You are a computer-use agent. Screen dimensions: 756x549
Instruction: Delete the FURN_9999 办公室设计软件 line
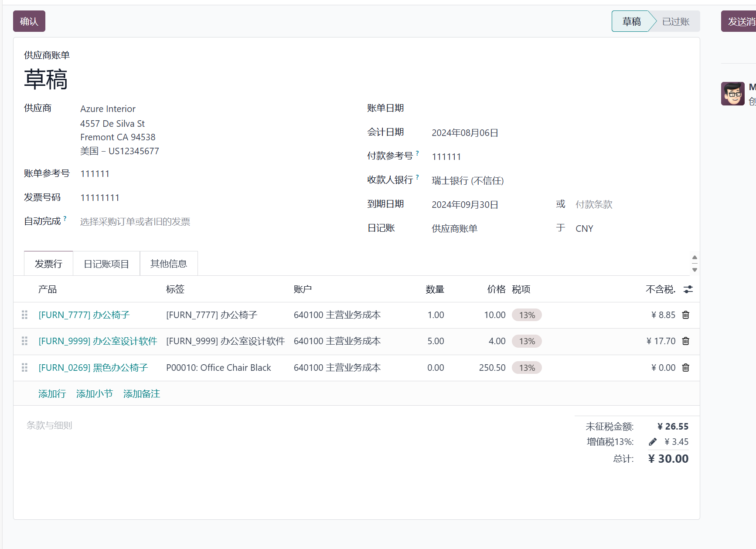(x=685, y=341)
